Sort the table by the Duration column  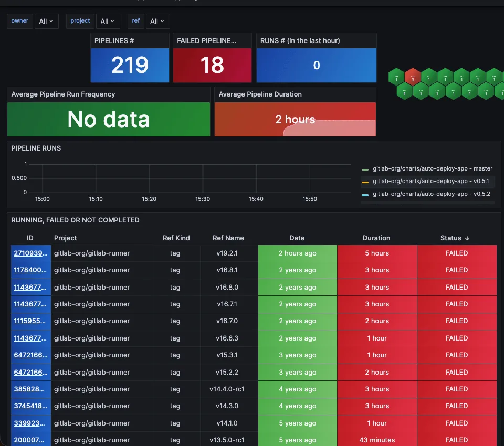point(376,238)
